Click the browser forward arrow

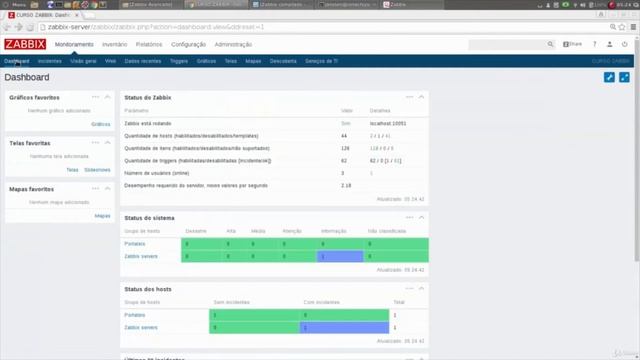18,27
